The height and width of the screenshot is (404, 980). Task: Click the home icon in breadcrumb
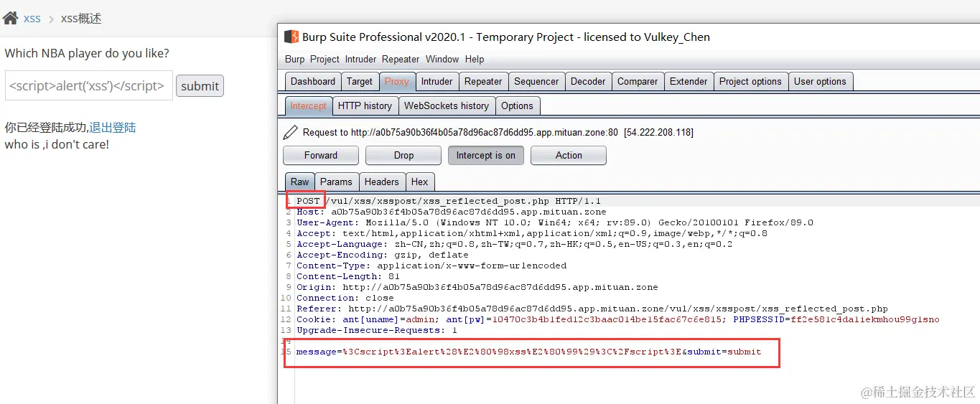tap(10, 18)
